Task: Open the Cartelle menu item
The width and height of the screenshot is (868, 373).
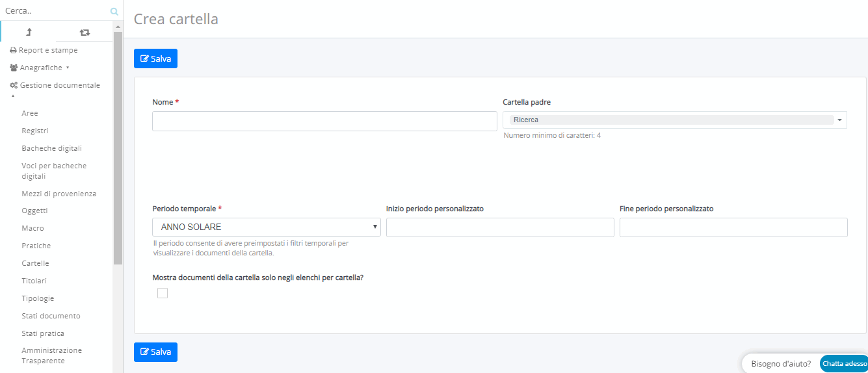Action: point(35,263)
